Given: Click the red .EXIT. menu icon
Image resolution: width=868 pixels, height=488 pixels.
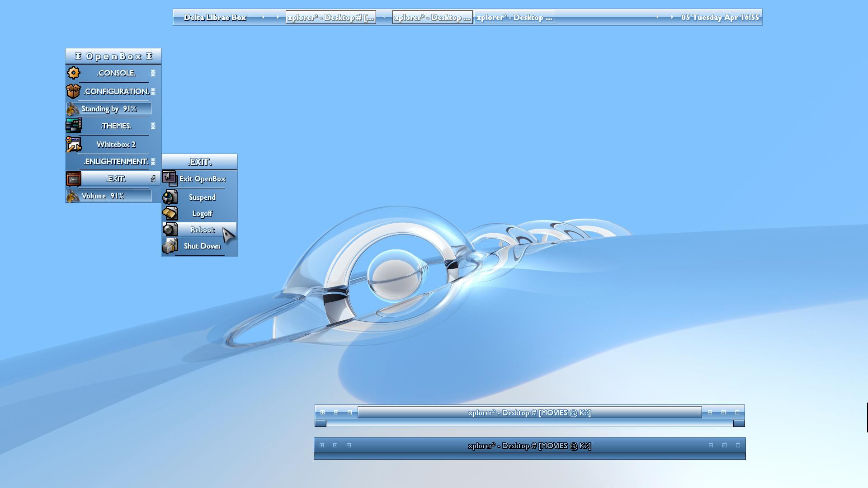Looking at the screenshot, I should pos(74,179).
